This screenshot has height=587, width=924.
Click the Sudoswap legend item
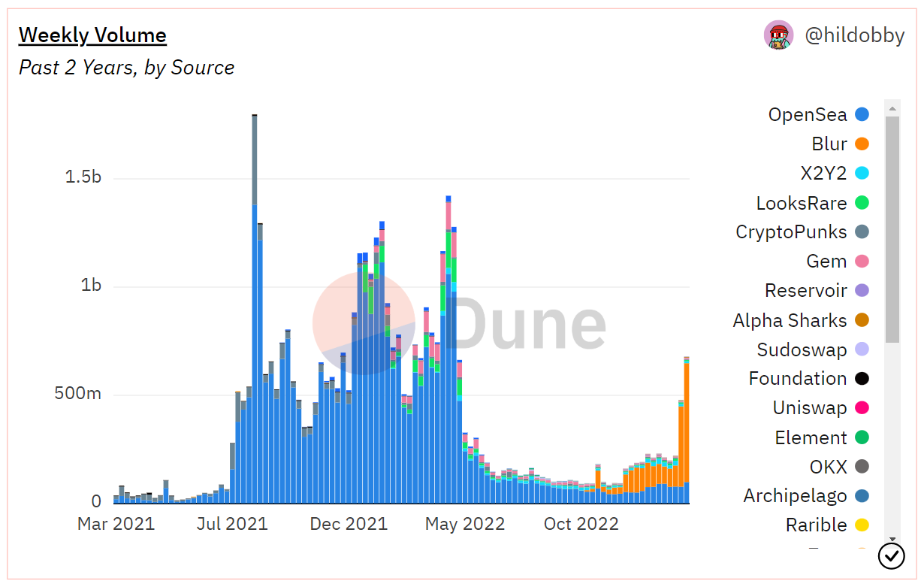[802, 350]
